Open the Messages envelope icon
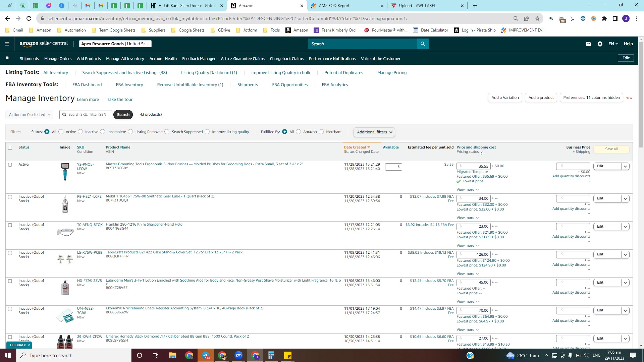The width and height of the screenshot is (644, 362). pos(589,44)
